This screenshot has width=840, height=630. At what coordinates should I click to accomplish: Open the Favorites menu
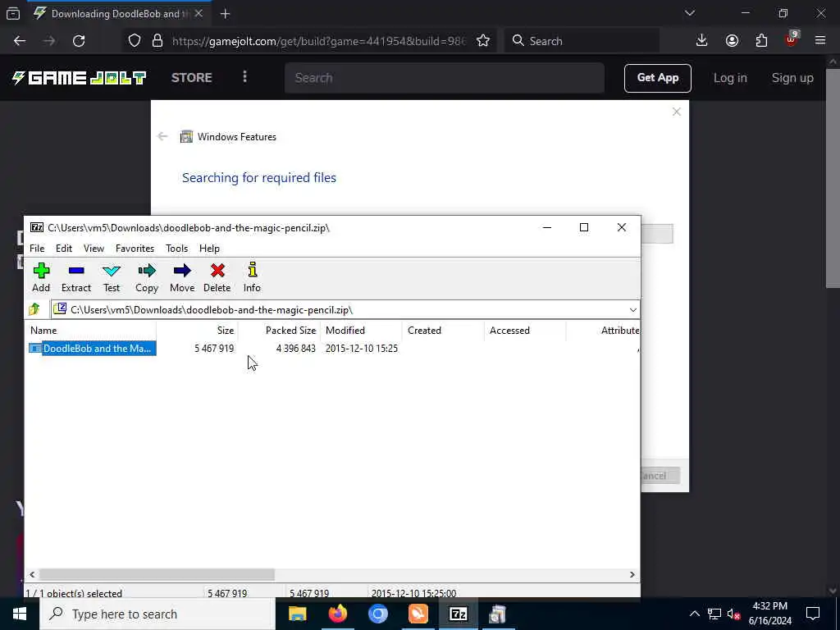click(x=135, y=249)
